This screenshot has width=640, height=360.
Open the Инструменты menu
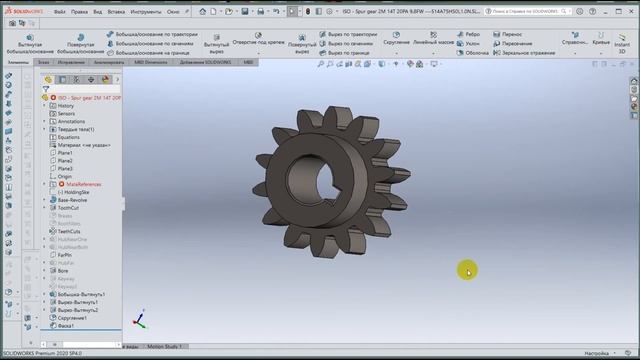[146, 11]
